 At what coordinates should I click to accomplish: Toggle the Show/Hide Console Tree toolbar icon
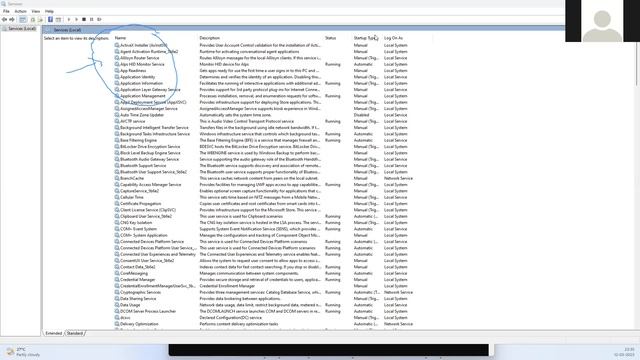pyautogui.click(x=23, y=20)
